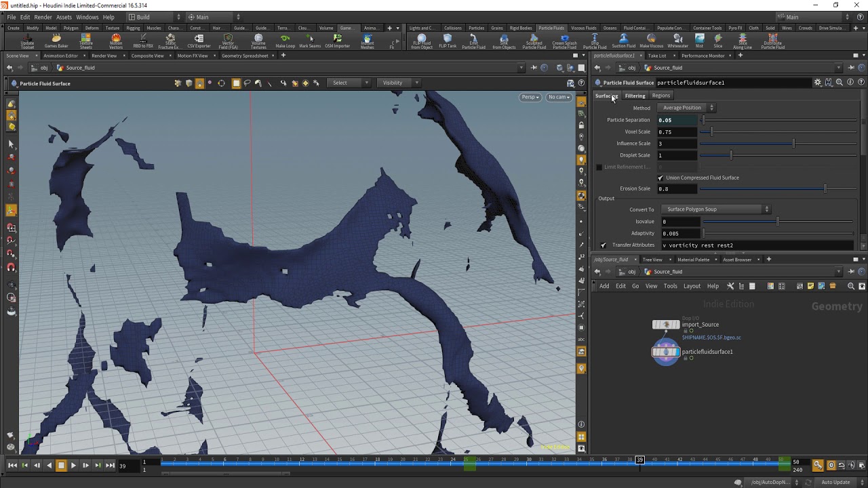Click the Layout menu in network editor

coord(692,286)
